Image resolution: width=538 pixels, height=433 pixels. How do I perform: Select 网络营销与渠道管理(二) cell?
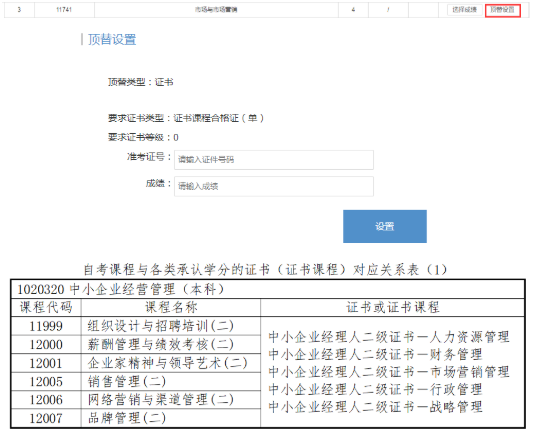coord(171,400)
